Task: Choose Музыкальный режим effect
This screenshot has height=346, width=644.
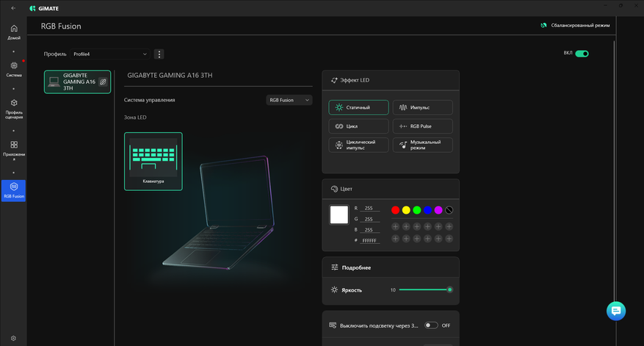Action: (423, 145)
